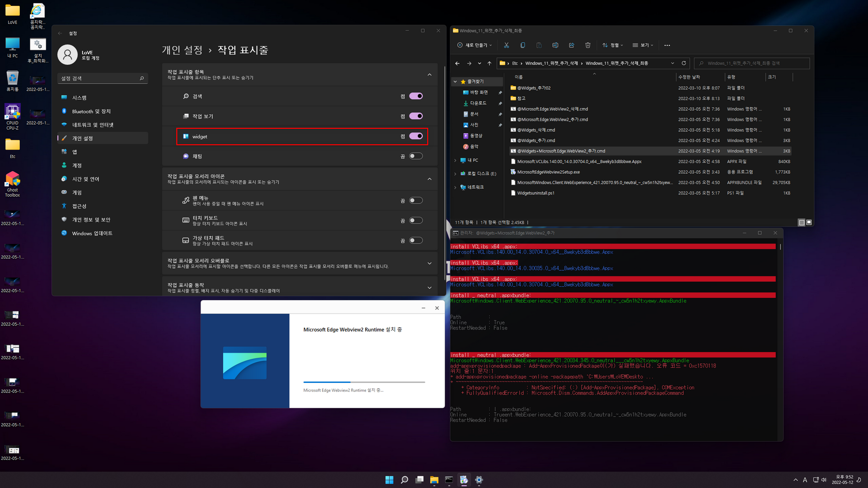This screenshot has height=488, width=868.
Task: Click the Personalization breadcrumb link
Action: coord(182,50)
